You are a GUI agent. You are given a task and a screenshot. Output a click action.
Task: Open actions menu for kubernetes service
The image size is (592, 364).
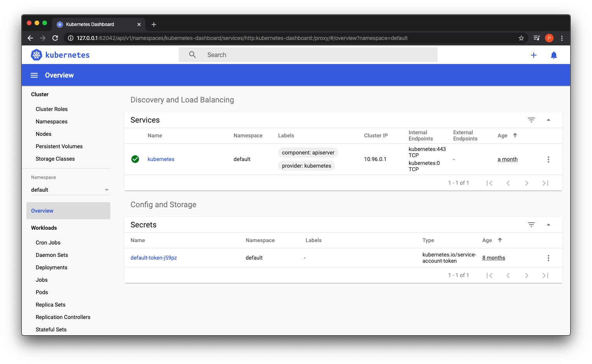tap(548, 159)
